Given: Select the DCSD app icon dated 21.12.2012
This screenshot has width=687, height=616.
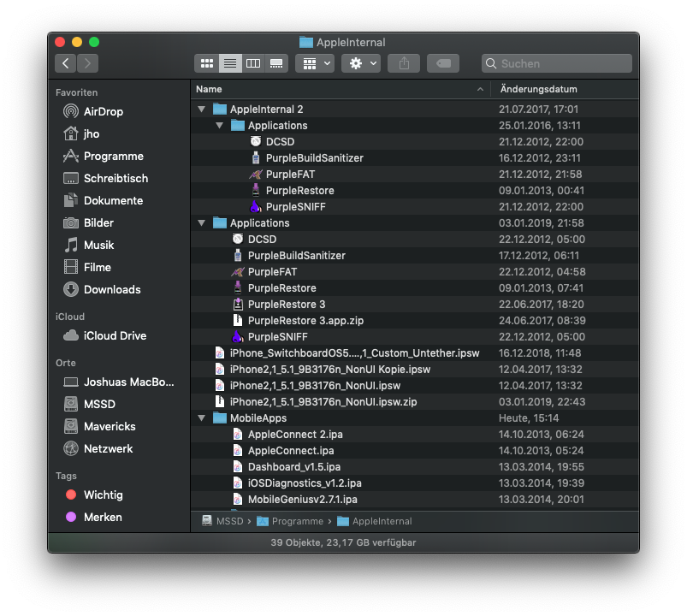Looking at the screenshot, I should pyautogui.click(x=256, y=141).
